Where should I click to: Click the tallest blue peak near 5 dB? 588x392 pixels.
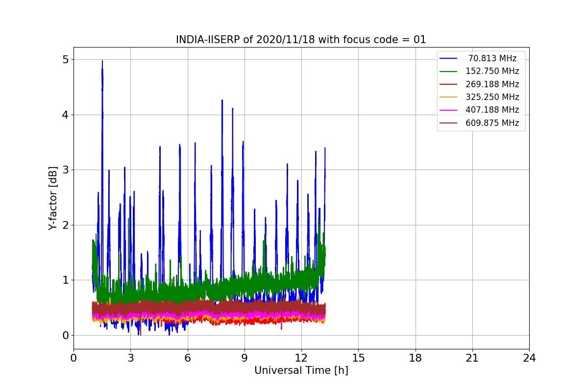coord(102,62)
